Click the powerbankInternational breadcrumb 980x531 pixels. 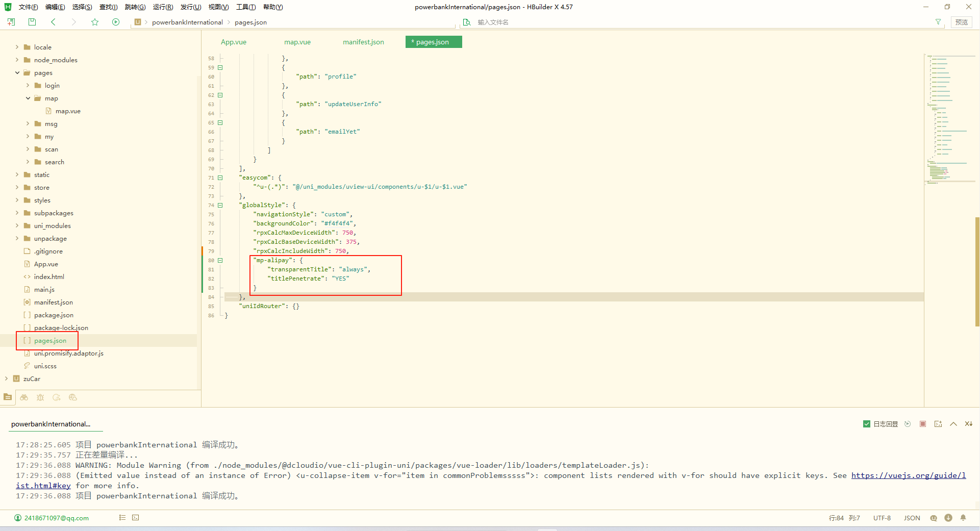point(187,22)
